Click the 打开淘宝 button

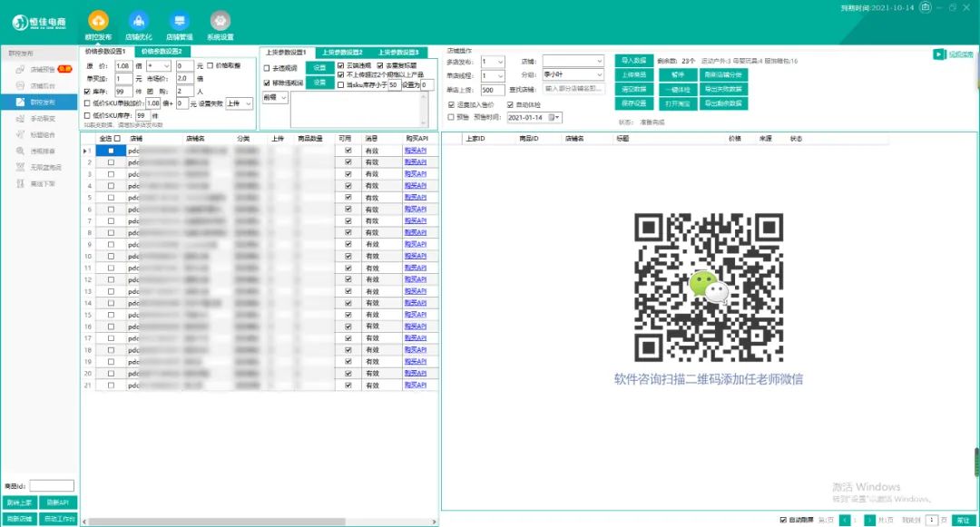(x=678, y=103)
